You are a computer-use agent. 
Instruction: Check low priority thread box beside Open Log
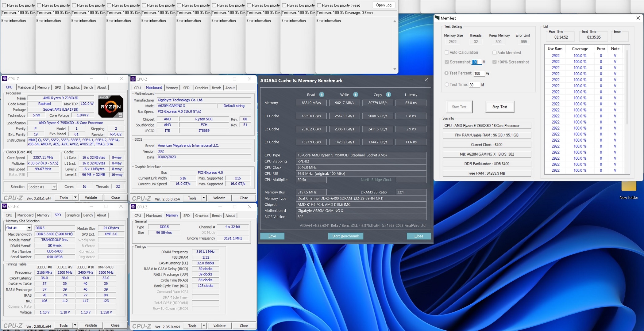319,5
